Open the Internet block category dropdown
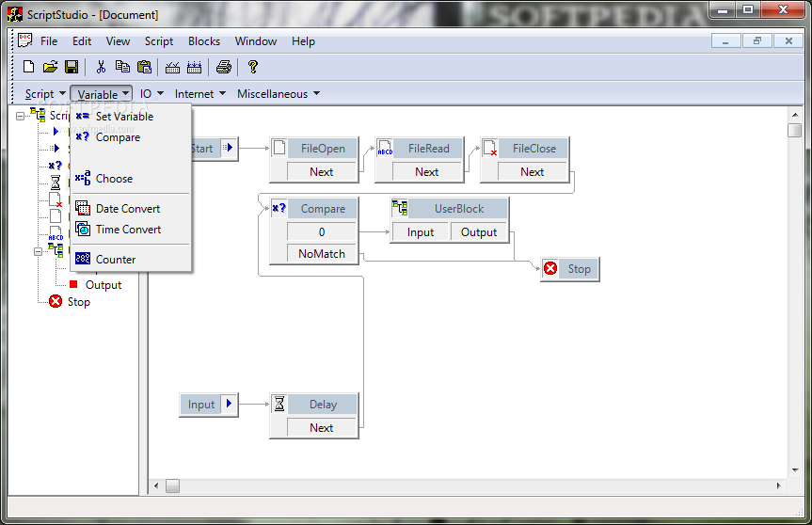 coord(200,94)
